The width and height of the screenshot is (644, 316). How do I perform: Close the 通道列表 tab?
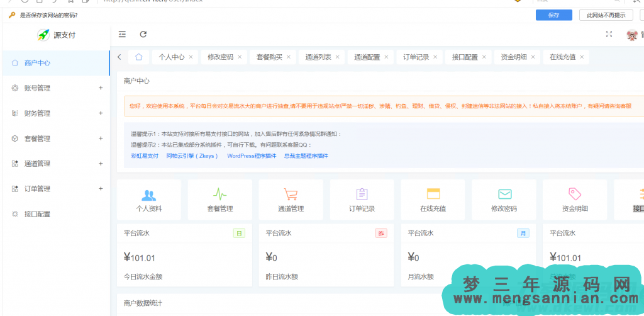click(338, 57)
